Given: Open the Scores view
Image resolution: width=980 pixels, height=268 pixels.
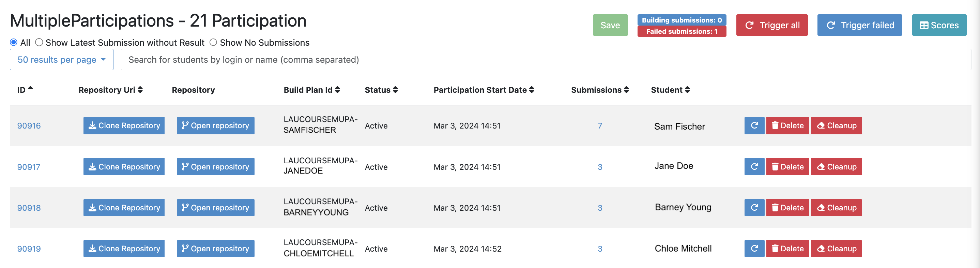Looking at the screenshot, I should (x=939, y=25).
